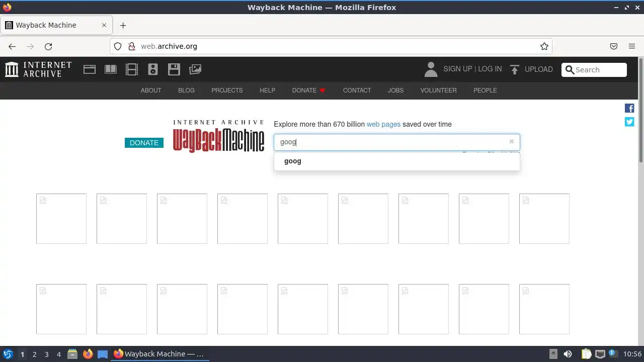Clear the Wayback search field with X

(512, 142)
